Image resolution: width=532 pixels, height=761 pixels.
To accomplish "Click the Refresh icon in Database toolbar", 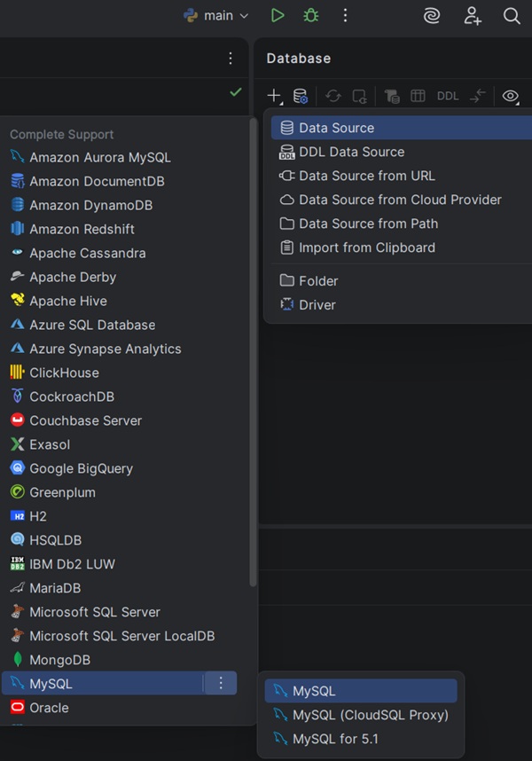I will pos(333,96).
